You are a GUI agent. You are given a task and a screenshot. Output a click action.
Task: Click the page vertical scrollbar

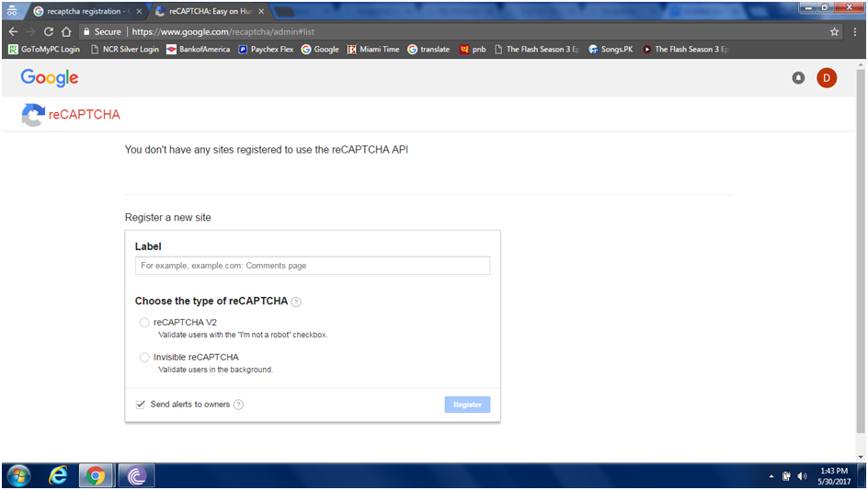(861, 249)
